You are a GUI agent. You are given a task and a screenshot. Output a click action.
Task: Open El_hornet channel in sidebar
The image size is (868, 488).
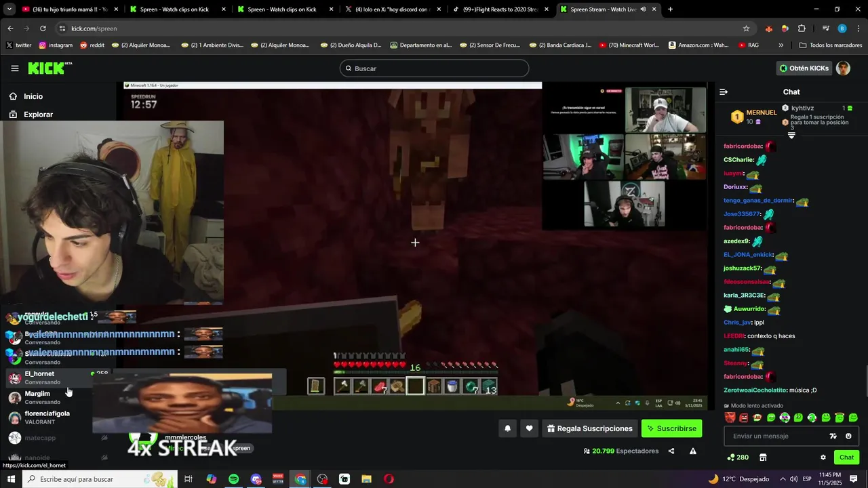(57, 378)
